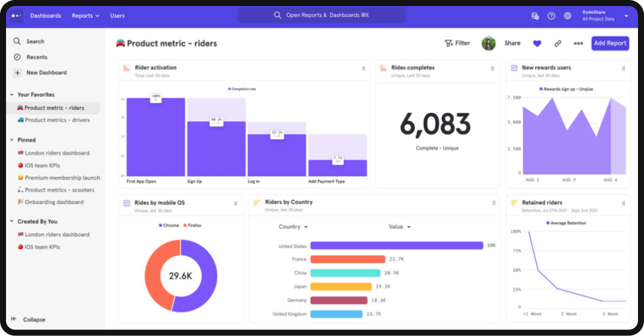Open Product metrics - drivers dashboard
This screenshot has height=336, width=644.
pos(54,120)
